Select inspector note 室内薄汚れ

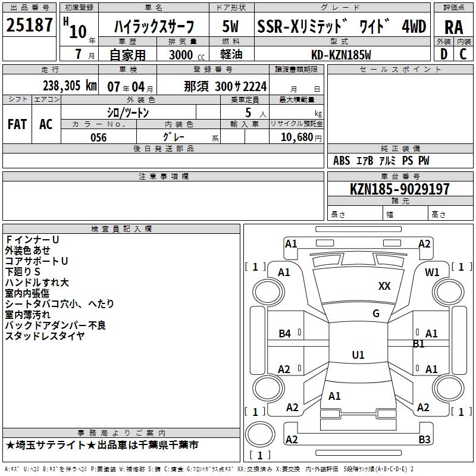tap(27, 315)
